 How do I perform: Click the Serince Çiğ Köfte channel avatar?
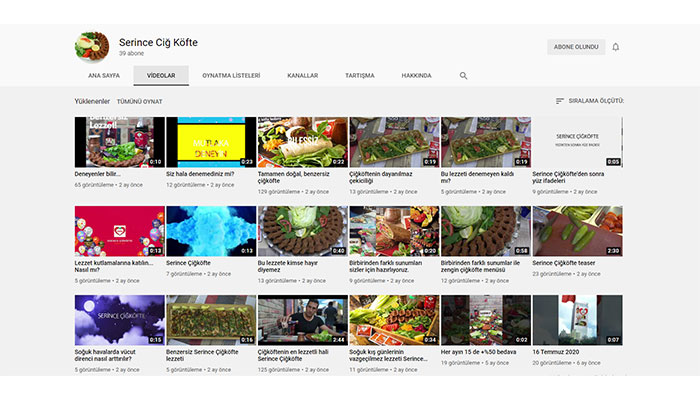[x=92, y=47]
